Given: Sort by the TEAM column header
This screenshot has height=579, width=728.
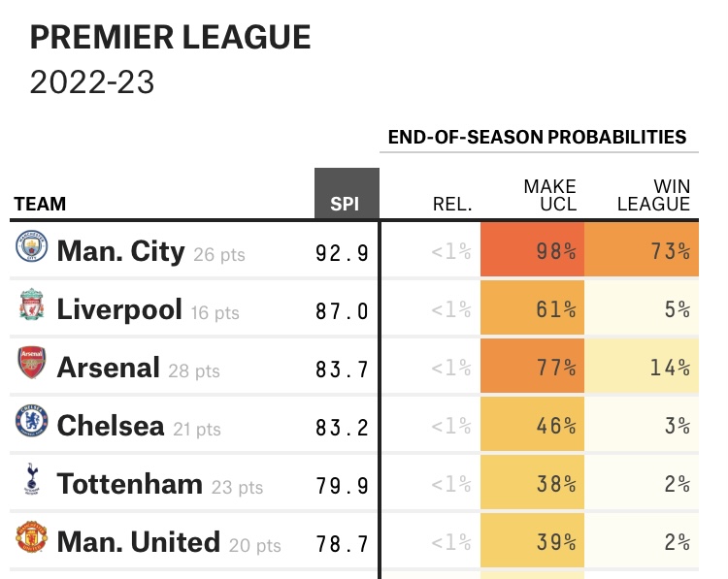Looking at the screenshot, I should pos(40,205).
